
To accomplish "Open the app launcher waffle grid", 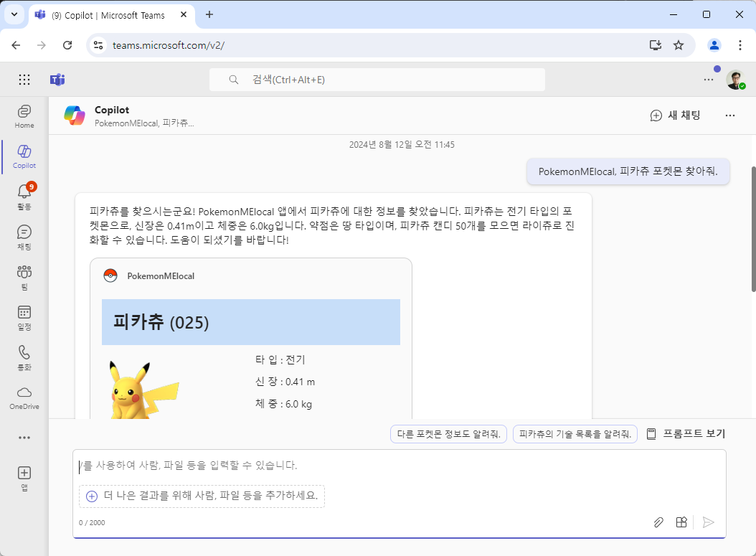I will (24, 80).
